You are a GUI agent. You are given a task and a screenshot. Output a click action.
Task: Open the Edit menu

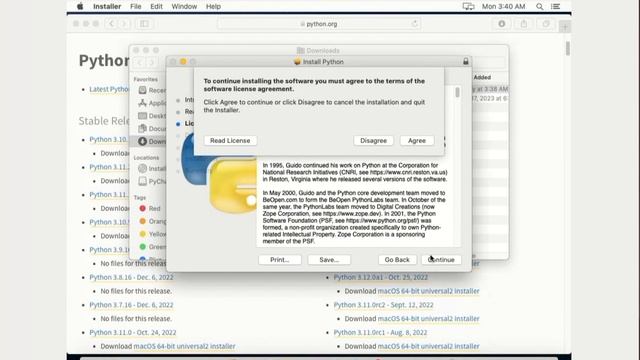coord(156,6)
